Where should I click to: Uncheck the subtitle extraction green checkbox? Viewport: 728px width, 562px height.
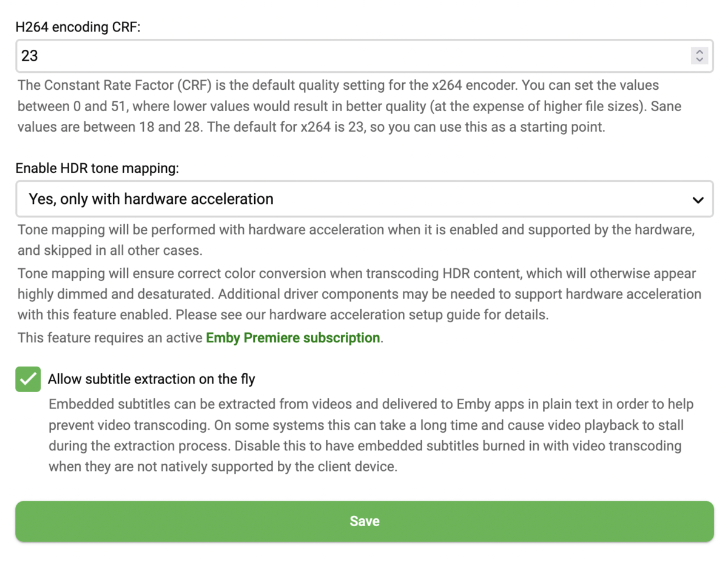coord(28,379)
